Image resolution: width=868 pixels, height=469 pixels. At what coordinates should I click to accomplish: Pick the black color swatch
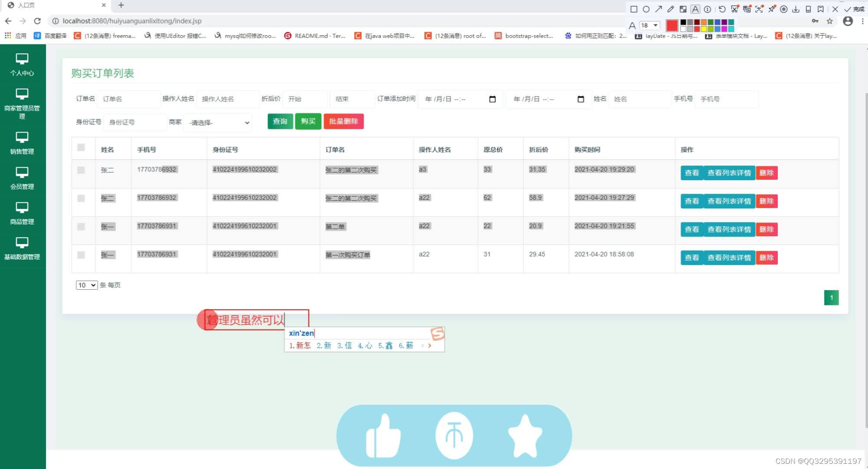click(683, 22)
